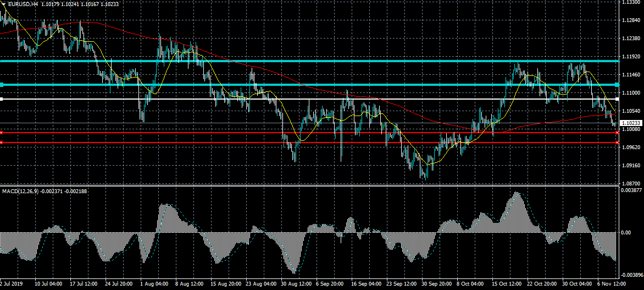644x290 pixels.
Task: Click the triangle icon beside EURUSD,H4 title
Action: coord(3,4)
